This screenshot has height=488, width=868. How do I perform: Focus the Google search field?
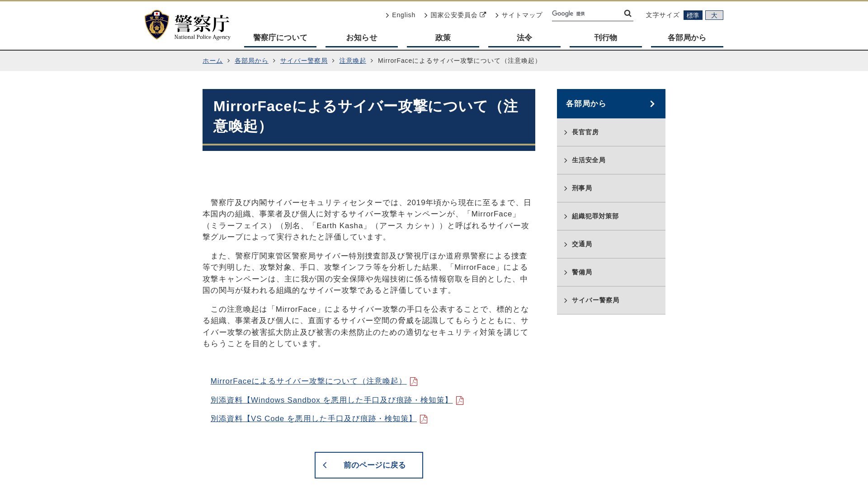coord(587,14)
